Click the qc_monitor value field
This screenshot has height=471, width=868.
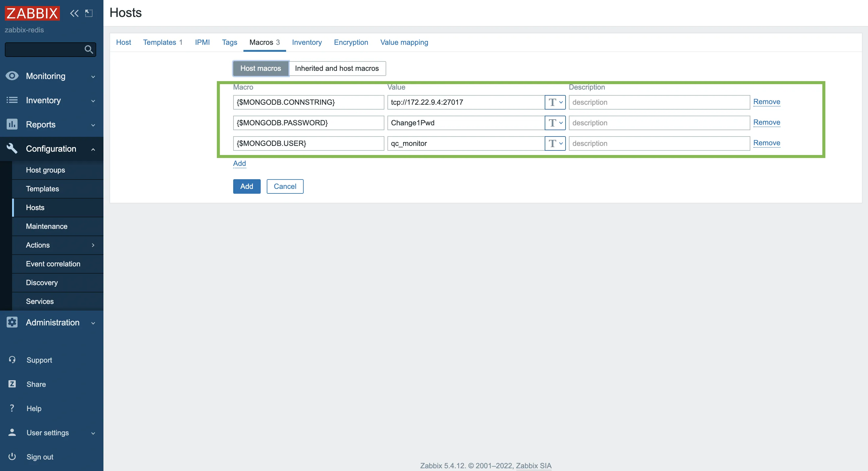pyautogui.click(x=466, y=143)
